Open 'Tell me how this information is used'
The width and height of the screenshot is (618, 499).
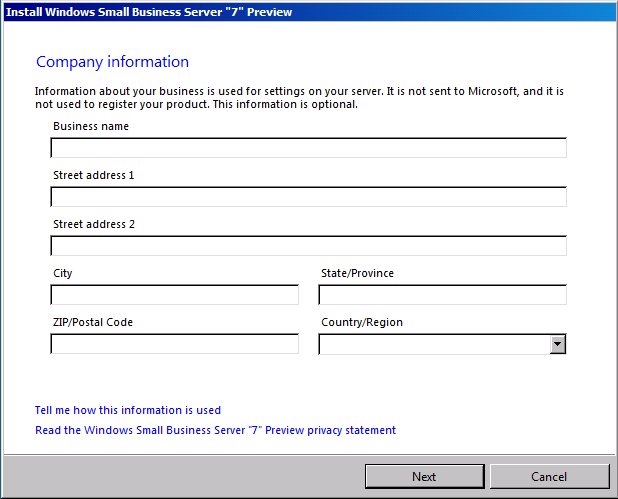point(128,410)
